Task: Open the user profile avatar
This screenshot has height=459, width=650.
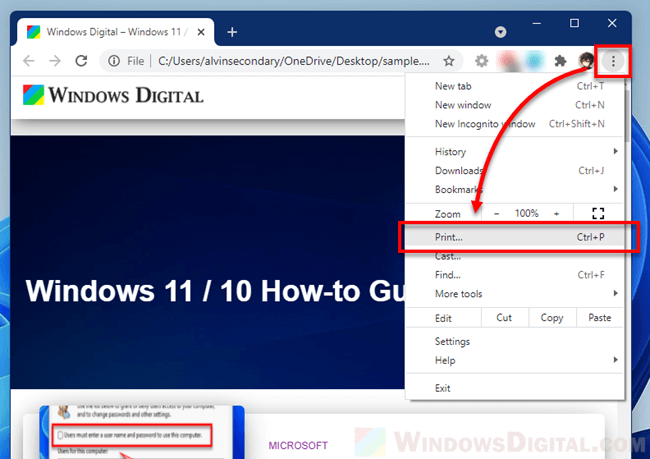Action: click(x=587, y=61)
